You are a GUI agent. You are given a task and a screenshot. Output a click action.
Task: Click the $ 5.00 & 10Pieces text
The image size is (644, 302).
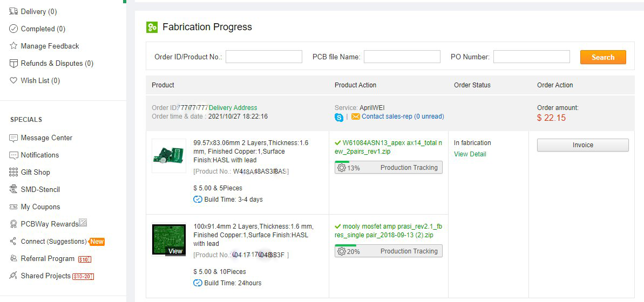(x=219, y=272)
